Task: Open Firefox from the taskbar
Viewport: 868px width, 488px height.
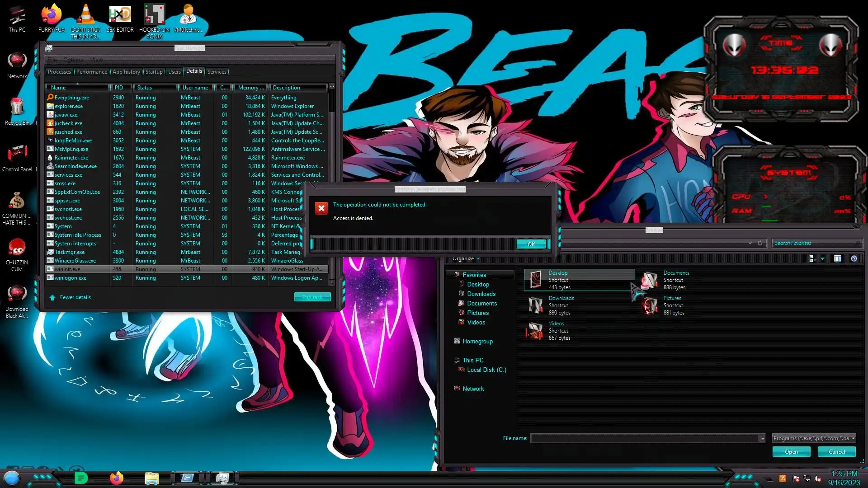Action: click(x=116, y=478)
